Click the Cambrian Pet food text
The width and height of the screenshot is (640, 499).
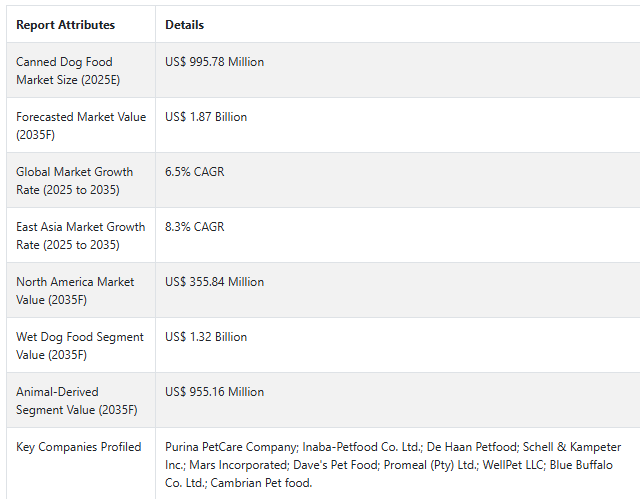[262, 483]
